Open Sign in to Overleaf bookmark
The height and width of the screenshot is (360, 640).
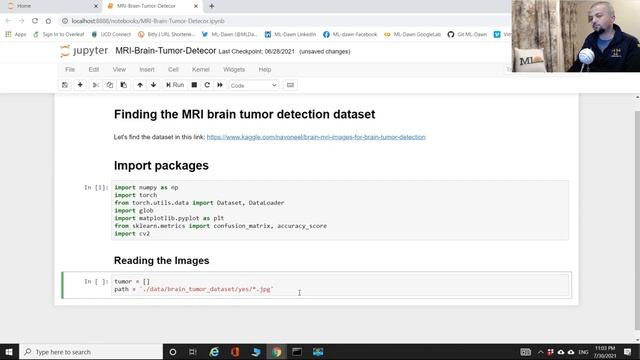pos(58,34)
